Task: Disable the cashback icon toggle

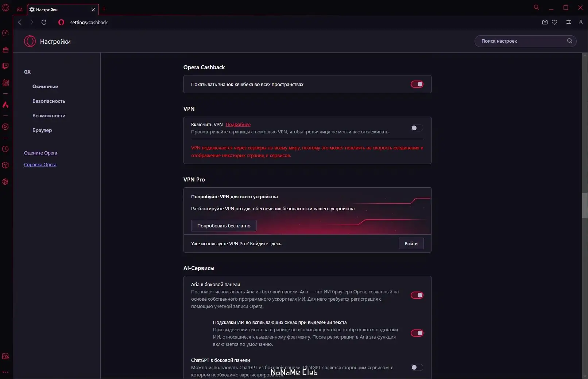Action: [417, 84]
